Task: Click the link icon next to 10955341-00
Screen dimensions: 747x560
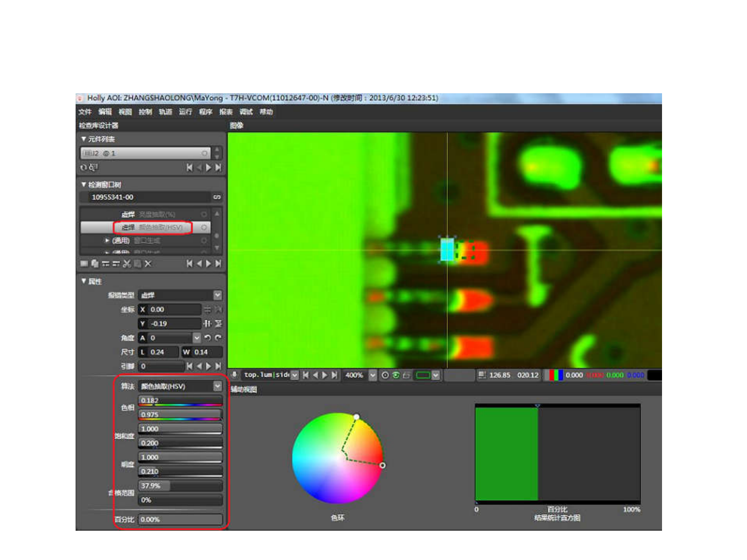Action: click(x=217, y=197)
